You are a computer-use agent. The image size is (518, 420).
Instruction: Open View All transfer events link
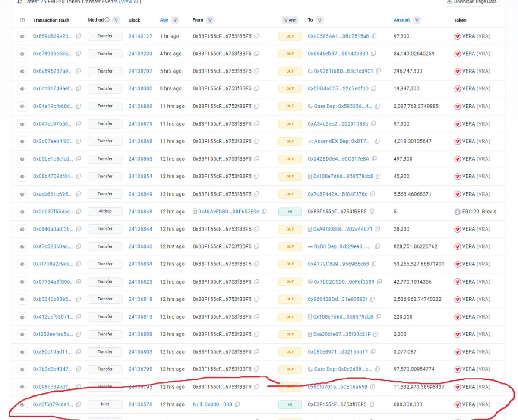click(x=131, y=2)
